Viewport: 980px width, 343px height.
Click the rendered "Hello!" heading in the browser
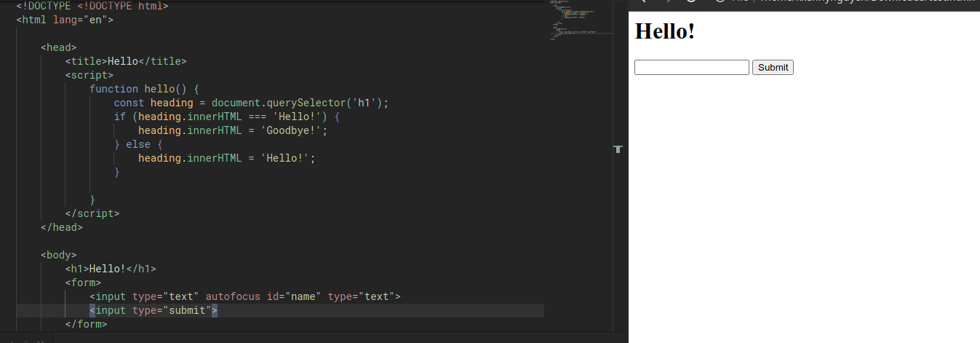[x=665, y=31]
